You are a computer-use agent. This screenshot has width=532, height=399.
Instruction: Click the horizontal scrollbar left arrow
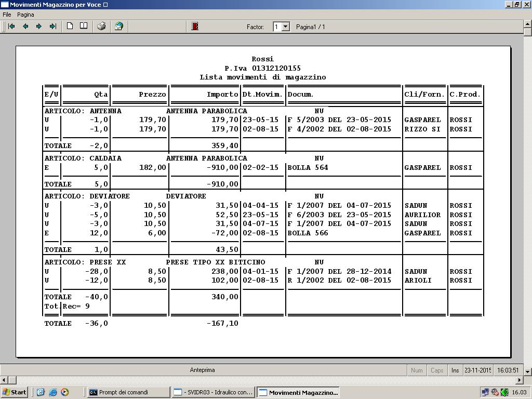click(4, 380)
